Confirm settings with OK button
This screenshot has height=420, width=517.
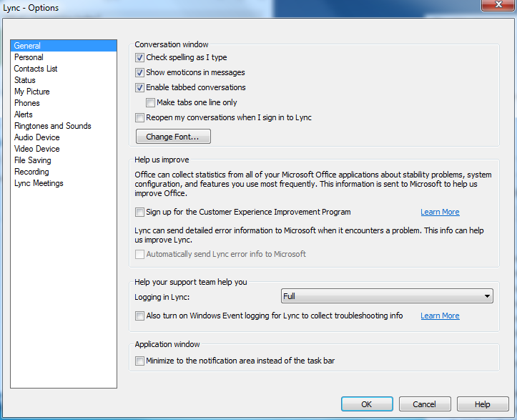(x=367, y=404)
